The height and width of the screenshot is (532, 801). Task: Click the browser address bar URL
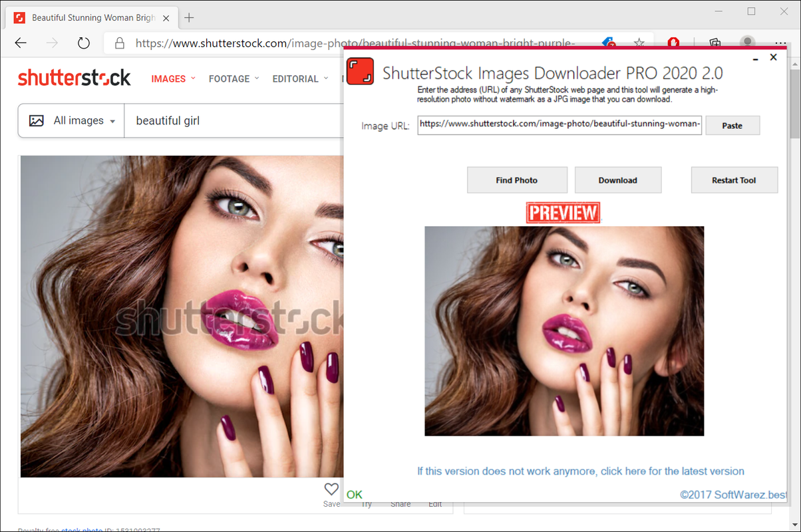[355, 43]
